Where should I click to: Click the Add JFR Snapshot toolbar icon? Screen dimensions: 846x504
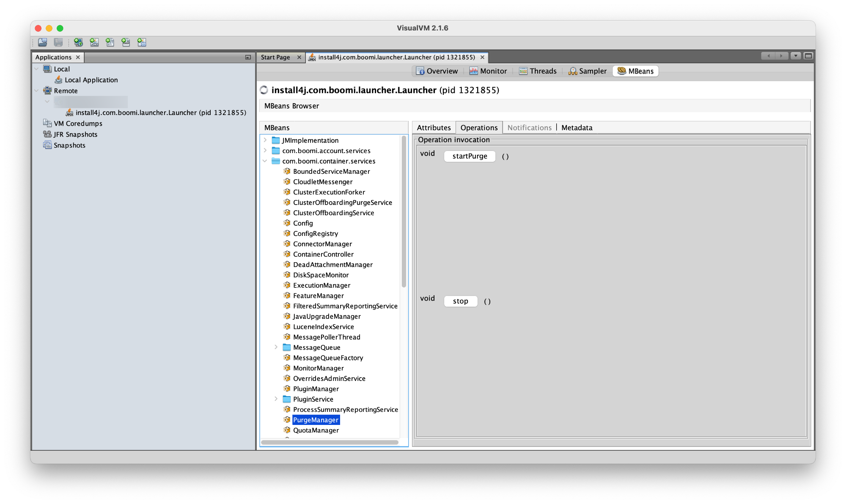pos(126,42)
